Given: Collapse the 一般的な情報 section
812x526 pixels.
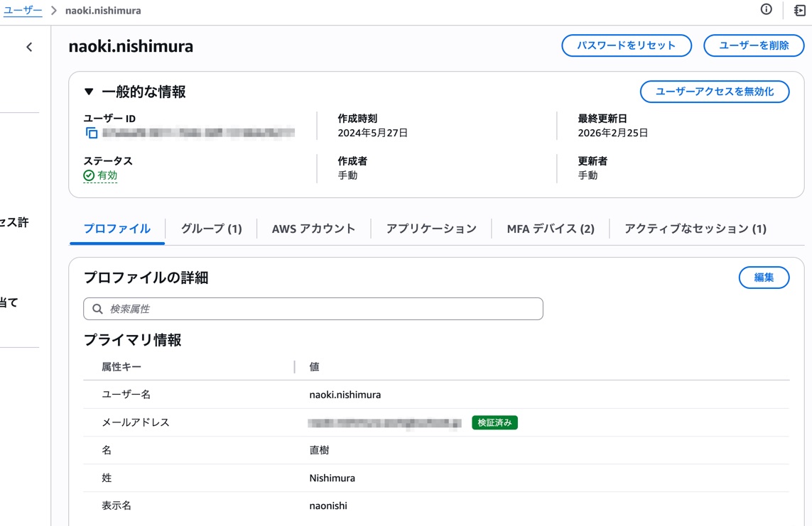Looking at the screenshot, I should 88,90.
